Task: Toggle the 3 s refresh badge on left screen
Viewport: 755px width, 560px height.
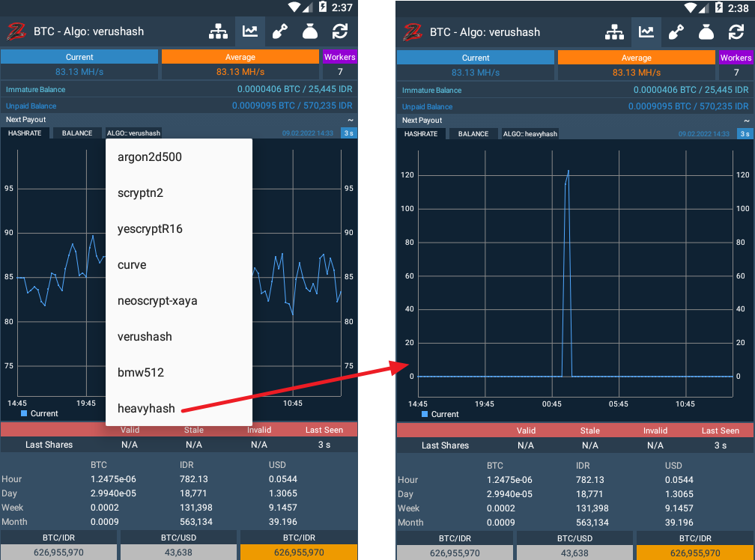Action: pyautogui.click(x=349, y=133)
